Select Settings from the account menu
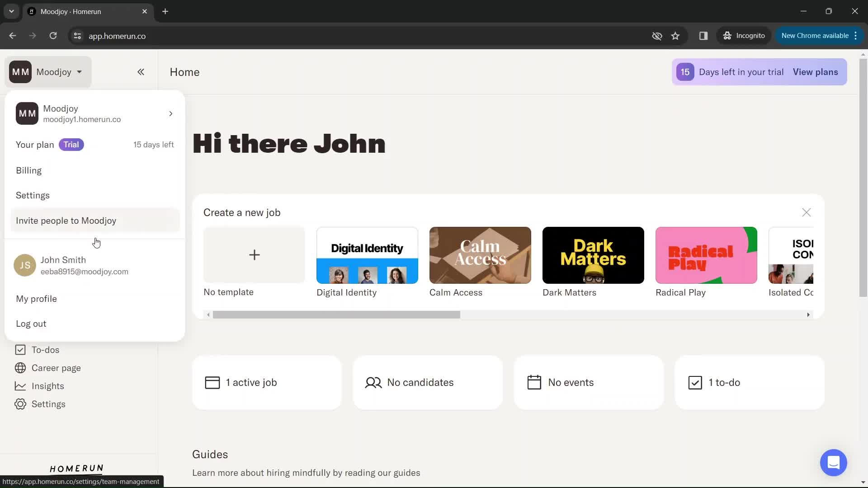 click(x=33, y=195)
